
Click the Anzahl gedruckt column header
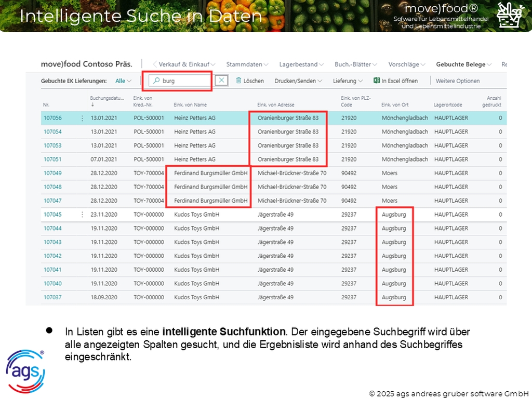pos(491,101)
